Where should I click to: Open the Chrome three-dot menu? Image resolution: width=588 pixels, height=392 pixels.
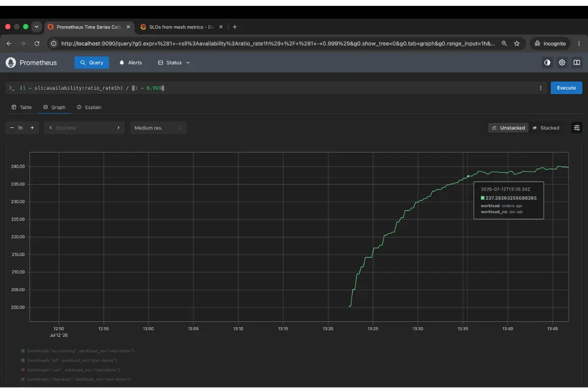point(580,44)
